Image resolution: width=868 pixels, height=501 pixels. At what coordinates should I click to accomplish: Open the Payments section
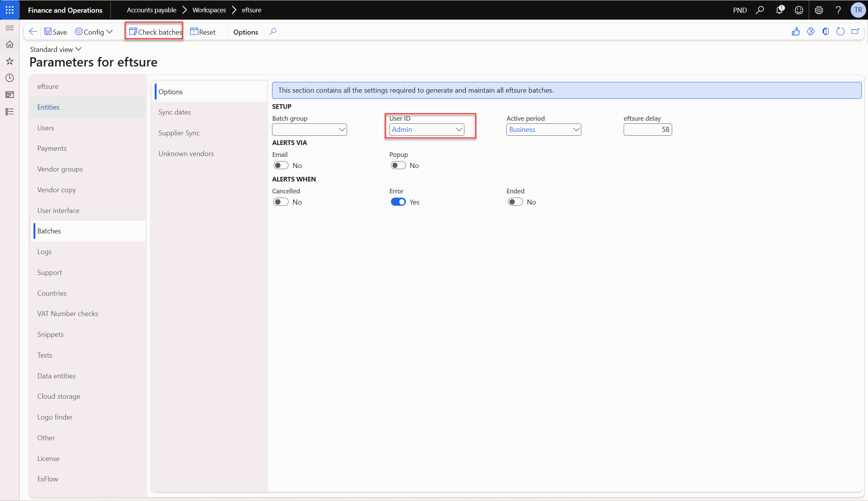[88, 148]
